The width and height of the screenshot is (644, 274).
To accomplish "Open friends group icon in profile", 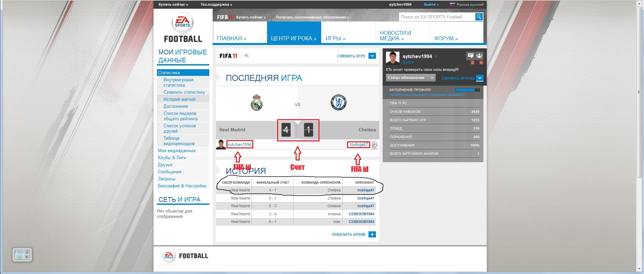I will (x=479, y=56).
